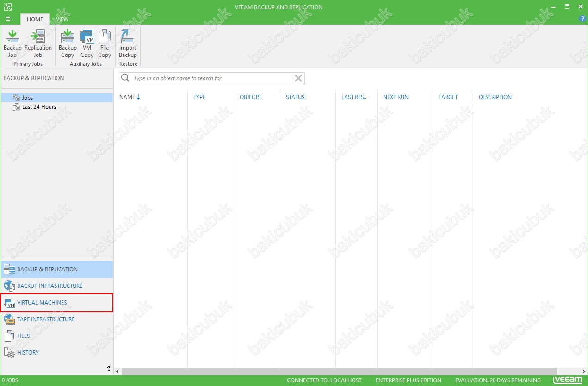The width and height of the screenshot is (588, 386).
Task: Launch the VM Copy job
Action: tap(87, 44)
